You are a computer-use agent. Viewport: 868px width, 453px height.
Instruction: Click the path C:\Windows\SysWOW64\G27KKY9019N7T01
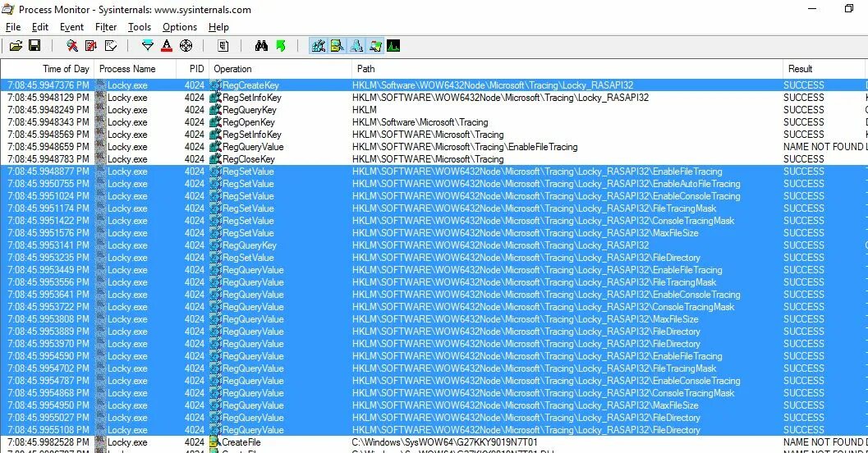pos(444,442)
